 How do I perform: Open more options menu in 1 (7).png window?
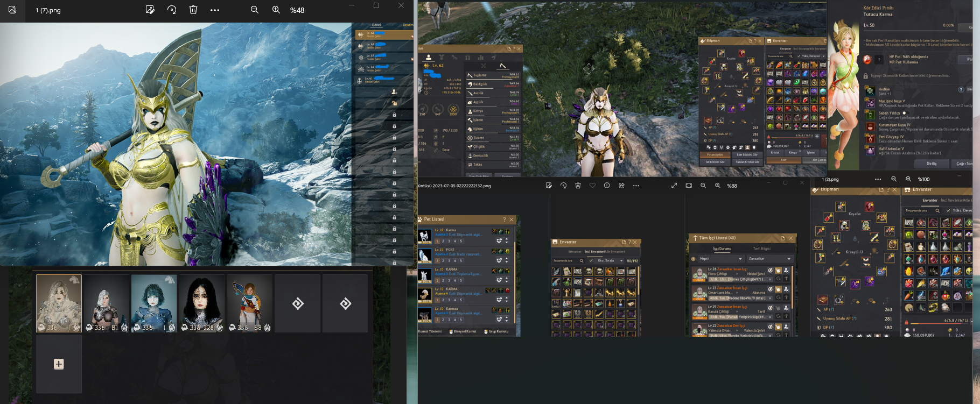[215, 10]
